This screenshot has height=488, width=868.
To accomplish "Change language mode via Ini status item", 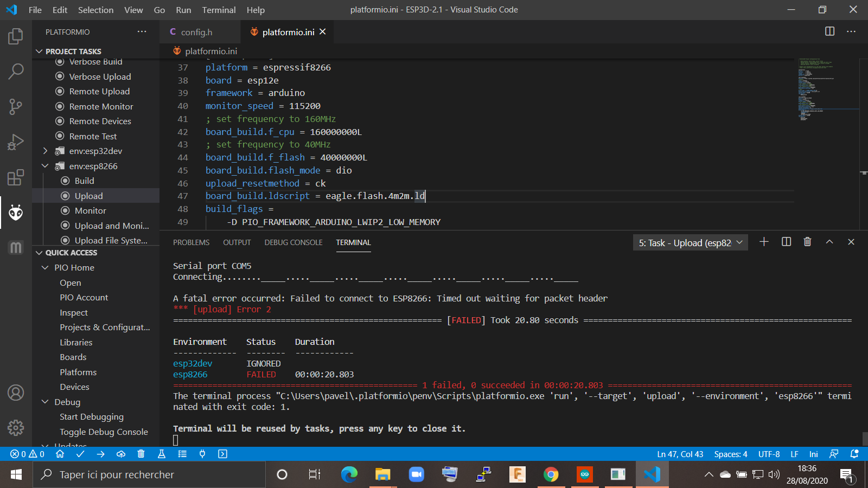I will tap(814, 454).
